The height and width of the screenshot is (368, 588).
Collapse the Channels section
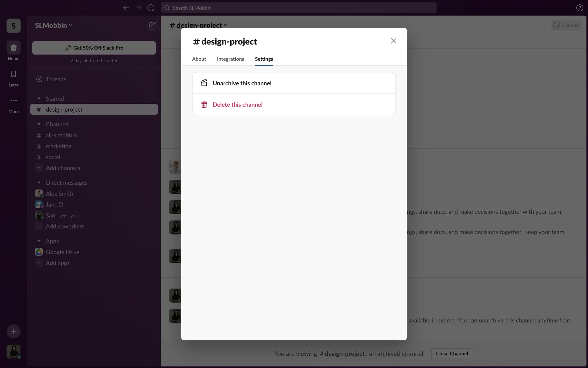coord(39,125)
